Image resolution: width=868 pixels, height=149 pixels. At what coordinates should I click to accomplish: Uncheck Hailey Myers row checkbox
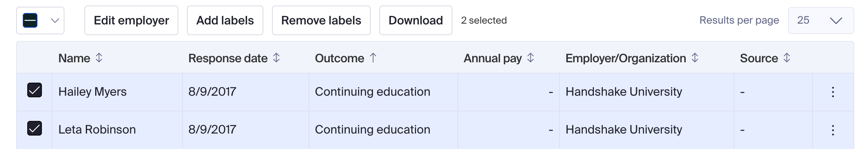point(35,90)
